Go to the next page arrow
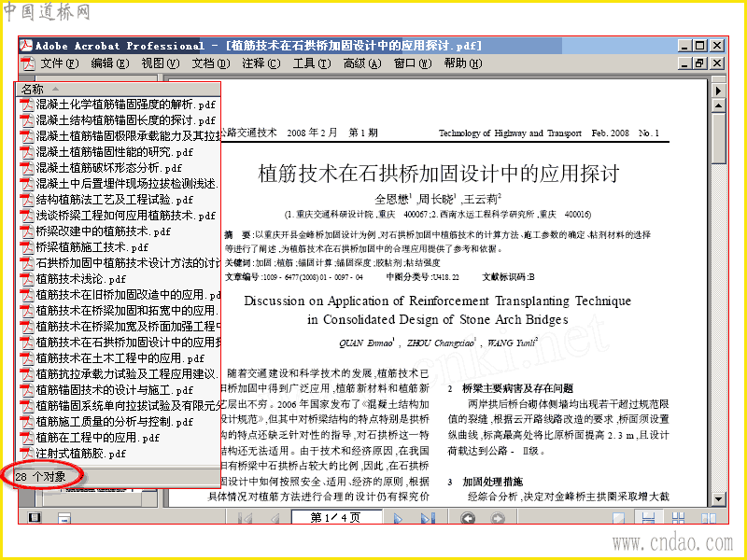The image size is (747, 560). coord(399,518)
